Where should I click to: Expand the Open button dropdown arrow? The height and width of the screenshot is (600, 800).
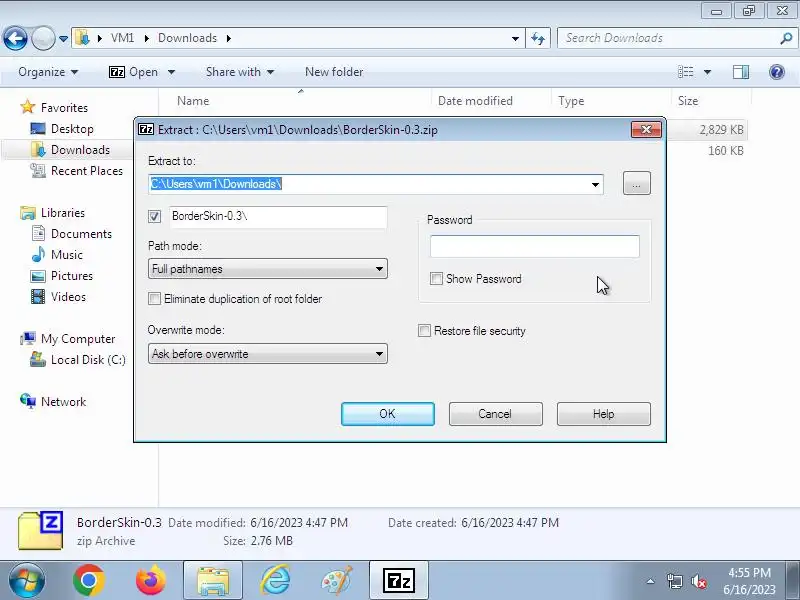[x=171, y=72]
